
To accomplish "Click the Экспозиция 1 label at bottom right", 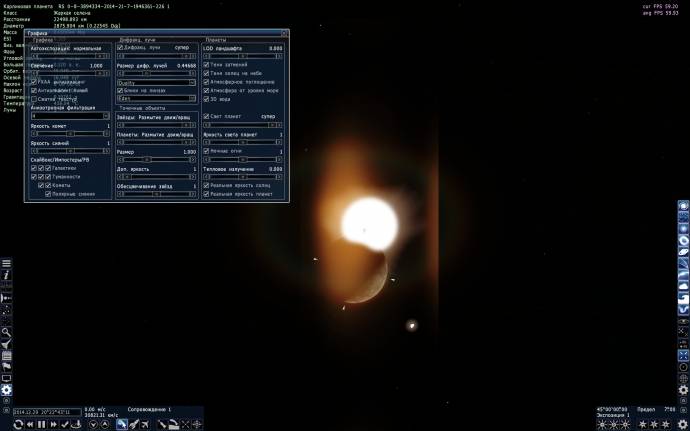I will pos(613,415).
